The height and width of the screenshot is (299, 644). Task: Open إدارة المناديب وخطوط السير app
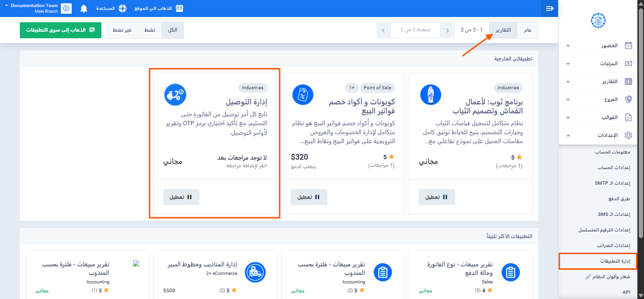point(202,265)
